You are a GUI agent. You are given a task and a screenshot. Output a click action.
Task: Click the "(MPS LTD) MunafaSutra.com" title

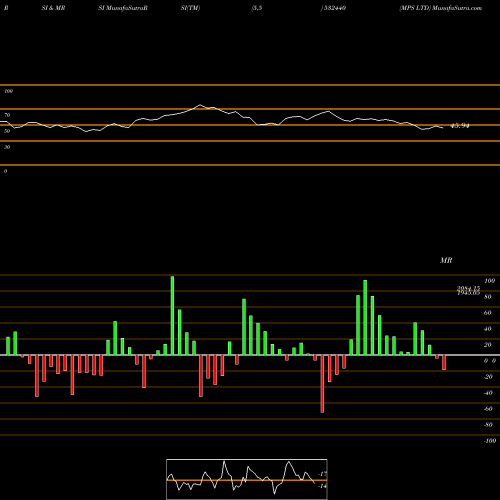click(x=440, y=8)
